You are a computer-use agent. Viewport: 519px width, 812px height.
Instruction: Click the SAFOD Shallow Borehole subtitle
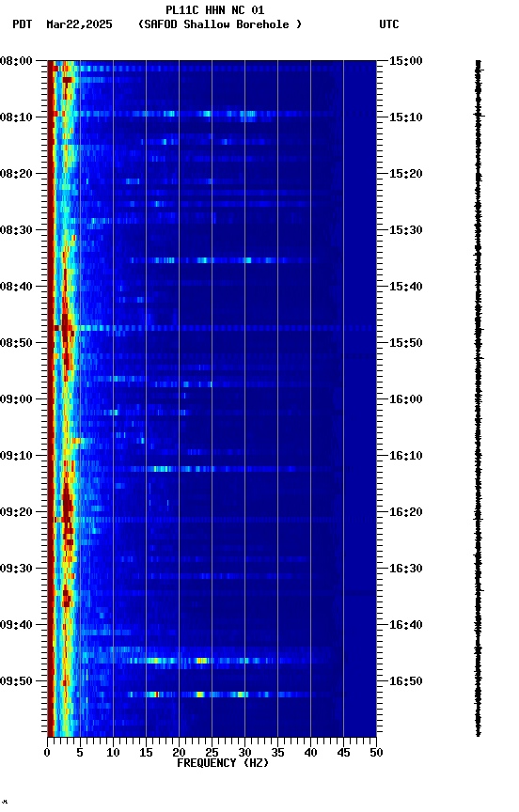point(220,24)
